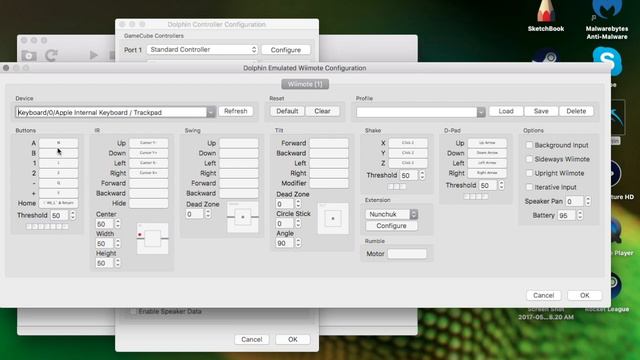Viewport: 640px width, 360px height.
Task: Adjust the Speaker Pan stepper
Action: tap(588, 201)
